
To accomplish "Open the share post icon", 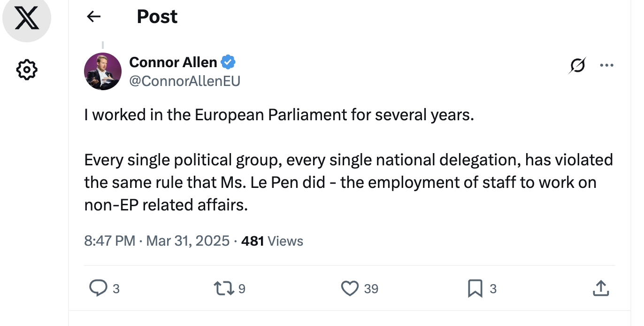I will click(601, 288).
